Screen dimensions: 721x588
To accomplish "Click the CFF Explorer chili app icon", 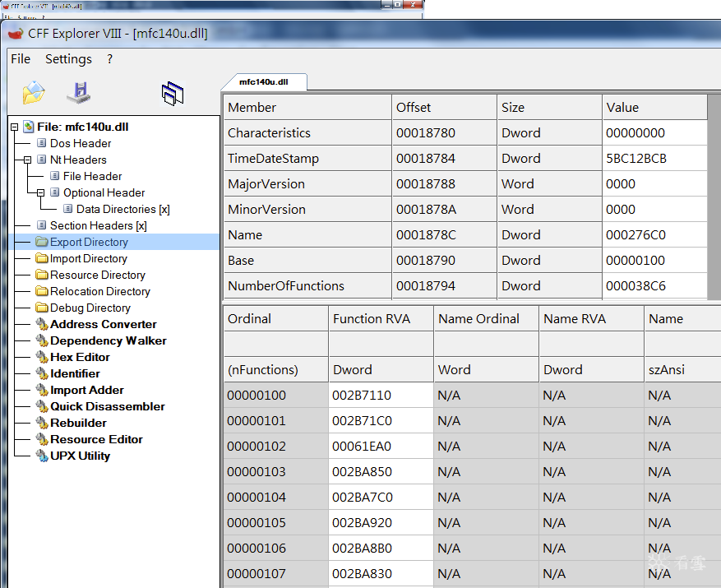I will [15, 34].
